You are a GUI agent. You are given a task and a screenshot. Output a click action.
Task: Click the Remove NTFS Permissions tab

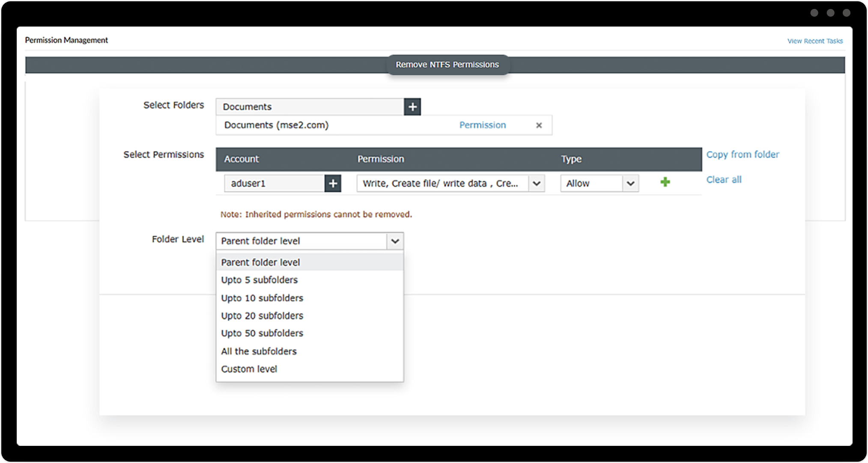[447, 65]
